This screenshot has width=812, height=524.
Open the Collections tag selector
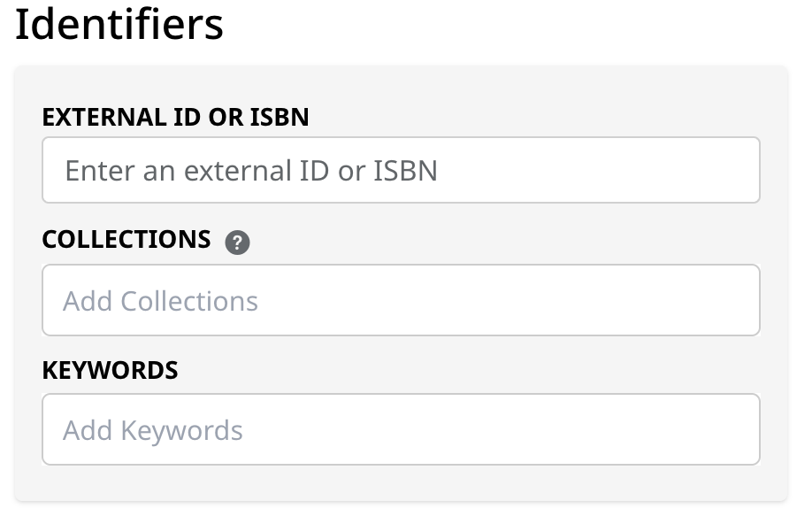tap(401, 300)
